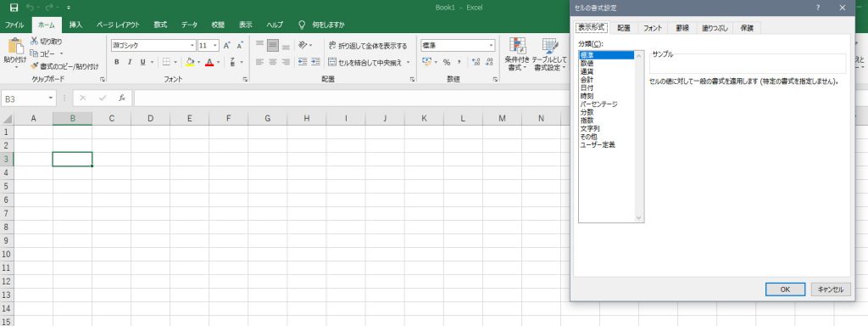Open the ファイル (File) tab

(x=14, y=25)
